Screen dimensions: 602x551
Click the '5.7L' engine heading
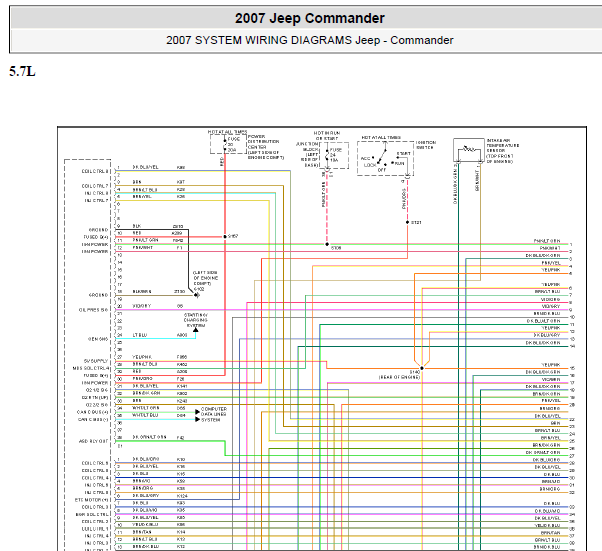pyautogui.click(x=22, y=71)
